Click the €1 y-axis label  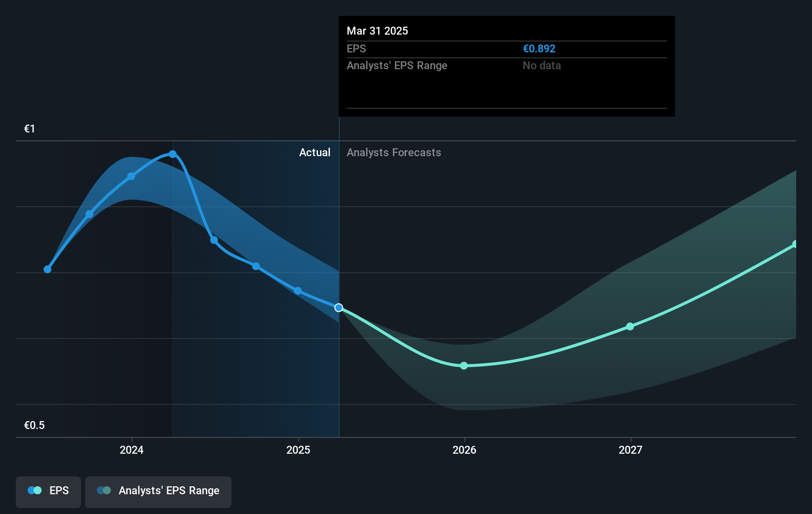(30, 129)
